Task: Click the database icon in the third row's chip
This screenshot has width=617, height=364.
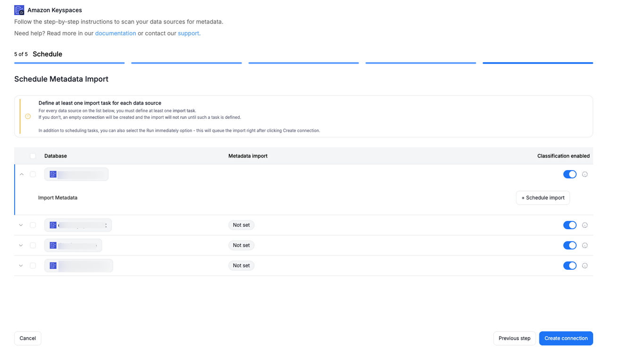Action: (x=53, y=246)
